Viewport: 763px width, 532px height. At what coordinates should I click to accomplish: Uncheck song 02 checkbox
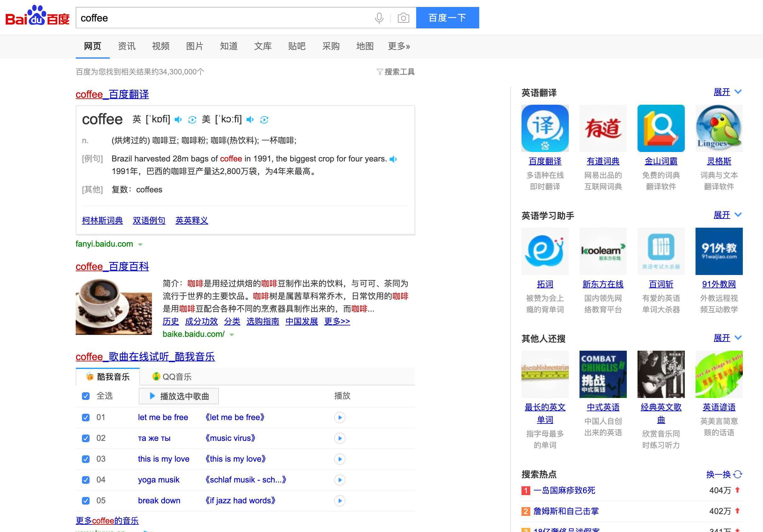pyautogui.click(x=86, y=438)
